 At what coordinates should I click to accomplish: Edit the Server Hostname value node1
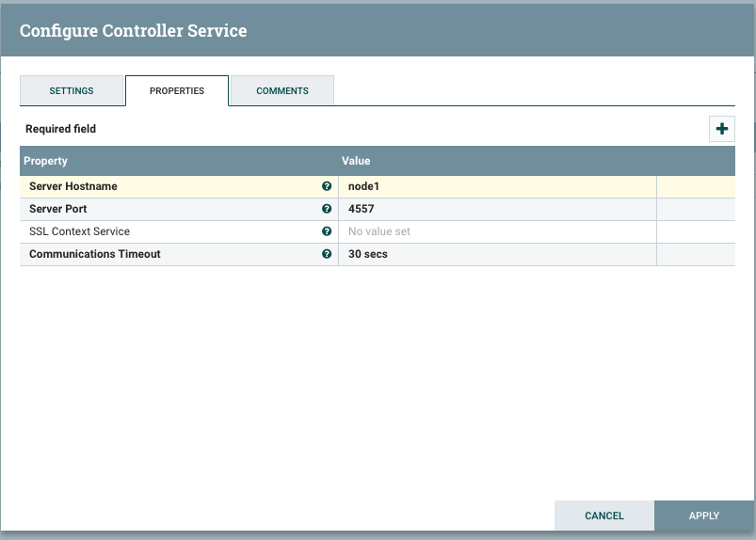coord(363,186)
